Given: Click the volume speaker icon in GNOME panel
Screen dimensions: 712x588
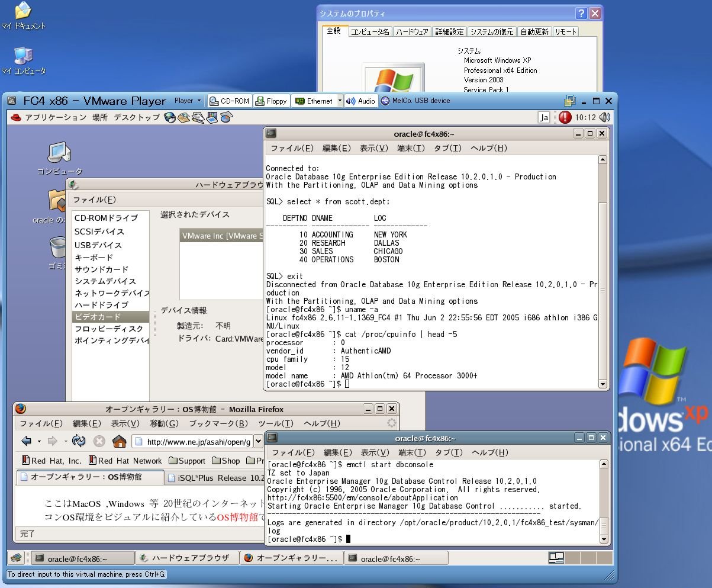Looking at the screenshot, I should [x=605, y=117].
